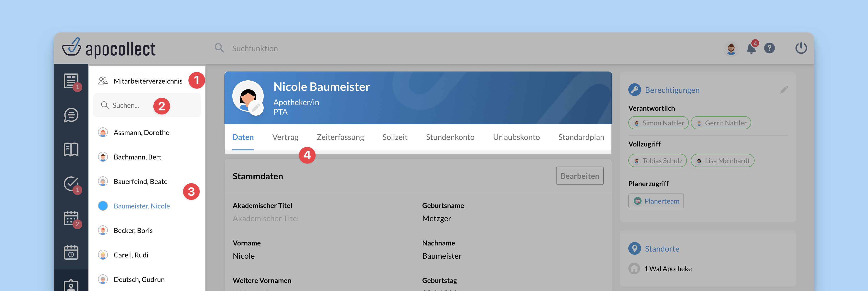Open the Standardplan tab

pos(581,137)
